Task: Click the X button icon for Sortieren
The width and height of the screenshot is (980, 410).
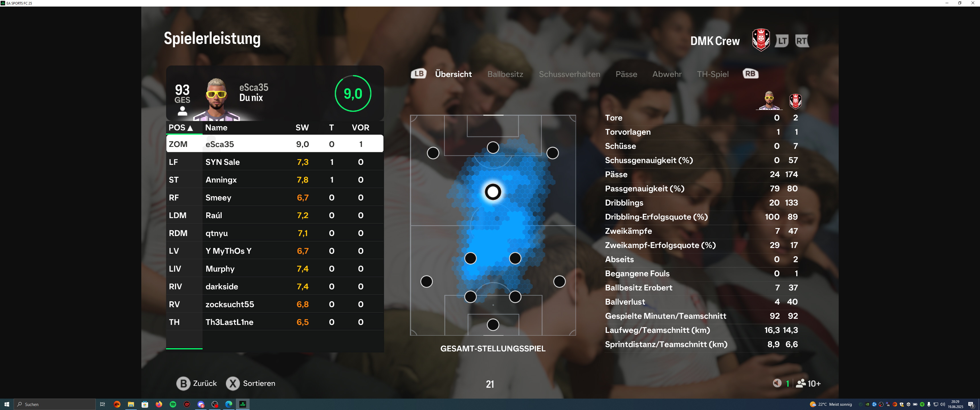Action: [233, 383]
